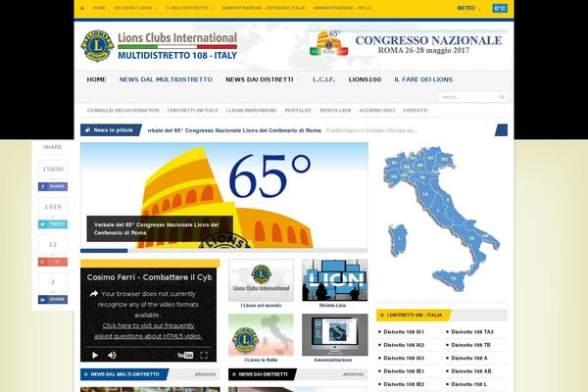588x392 pixels.
Task: Click the home icon in the yellow top bar
Action: coord(82,8)
